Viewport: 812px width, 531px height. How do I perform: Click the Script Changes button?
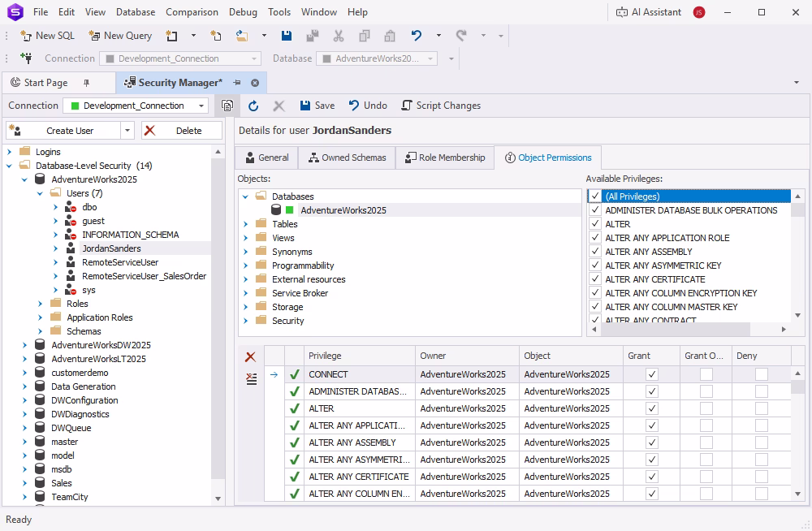click(x=441, y=106)
